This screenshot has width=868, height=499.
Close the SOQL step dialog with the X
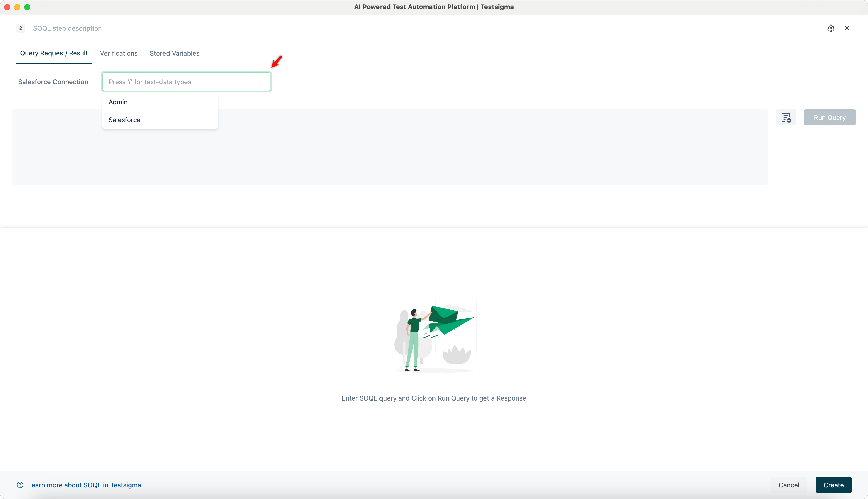pos(847,28)
